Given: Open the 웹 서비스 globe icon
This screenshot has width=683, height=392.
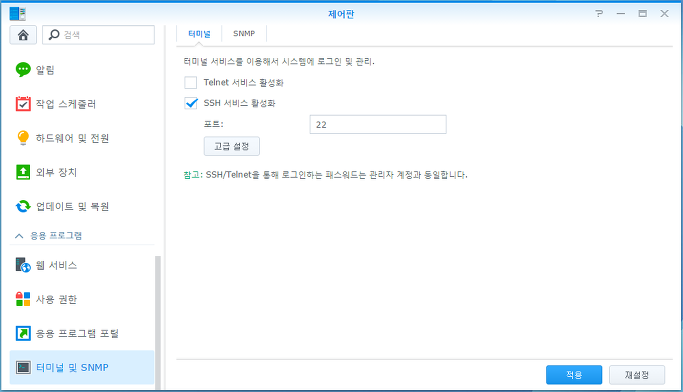Looking at the screenshot, I should click(x=23, y=265).
